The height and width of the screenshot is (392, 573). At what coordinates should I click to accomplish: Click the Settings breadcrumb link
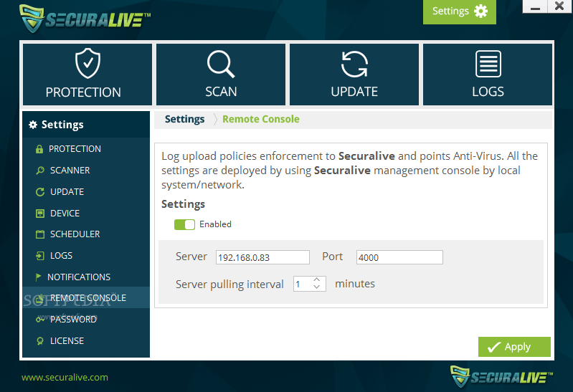184,119
